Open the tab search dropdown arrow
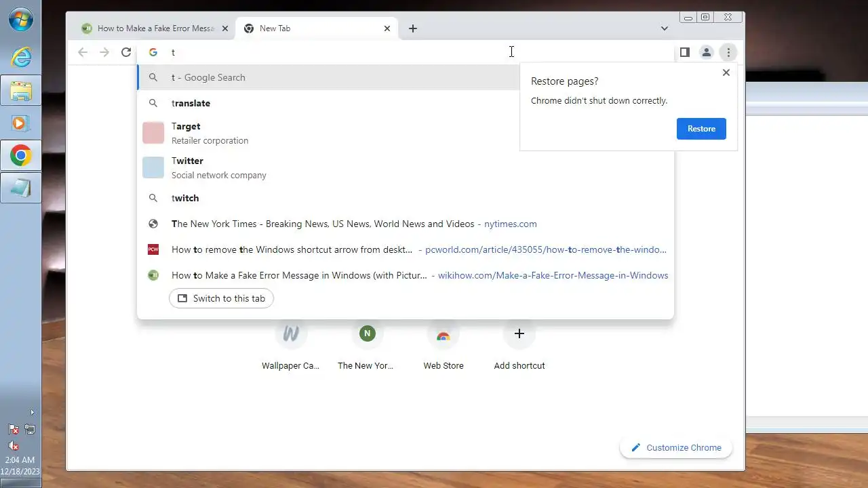Screen dimensions: 868x488 (x=665, y=28)
